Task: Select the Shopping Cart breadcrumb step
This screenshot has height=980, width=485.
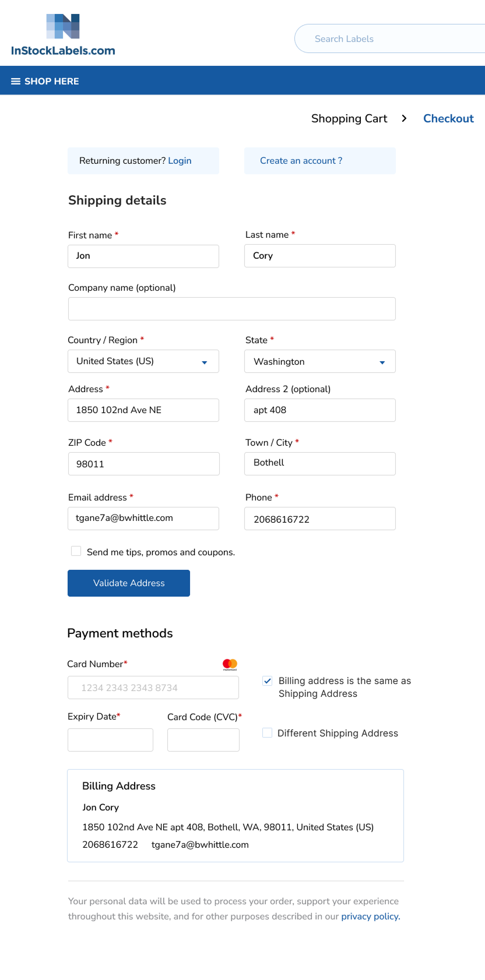Action: click(349, 118)
